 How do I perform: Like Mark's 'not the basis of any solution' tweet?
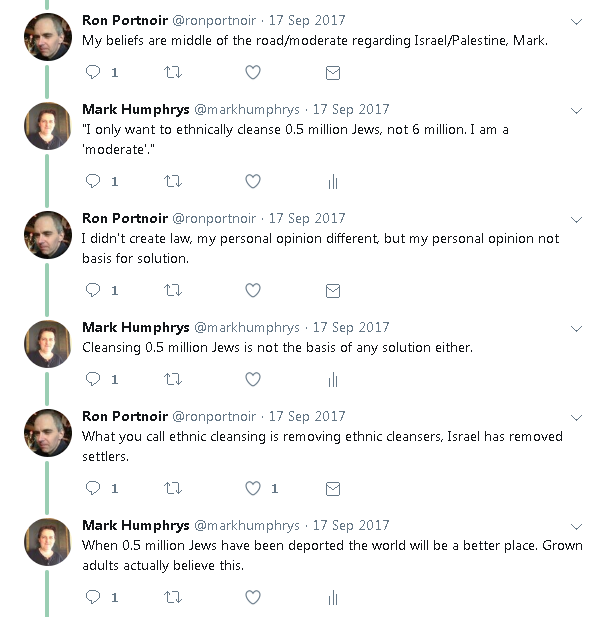[x=253, y=380]
